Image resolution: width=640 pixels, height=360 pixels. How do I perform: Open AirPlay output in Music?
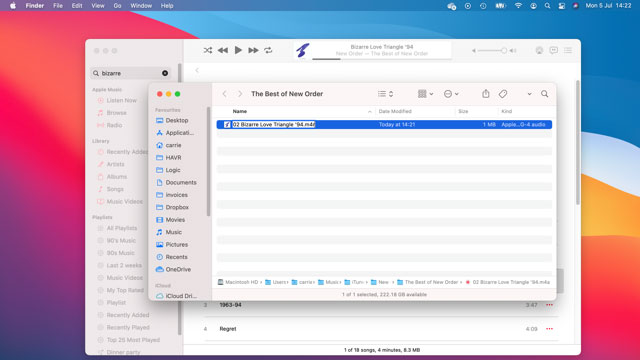point(539,50)
